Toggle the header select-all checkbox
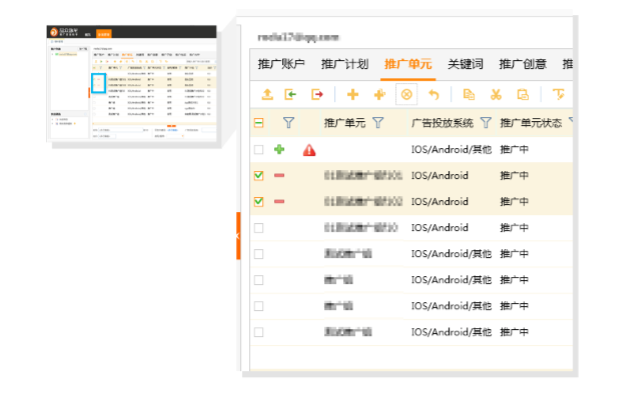The width and height of the screenshot is (625, 396). click(x=259, y=123)
